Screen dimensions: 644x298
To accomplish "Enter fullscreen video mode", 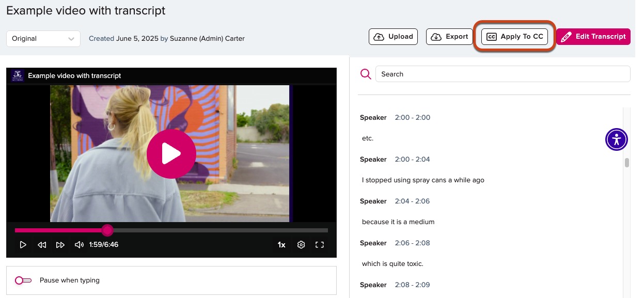I will (x=320, y=245).
